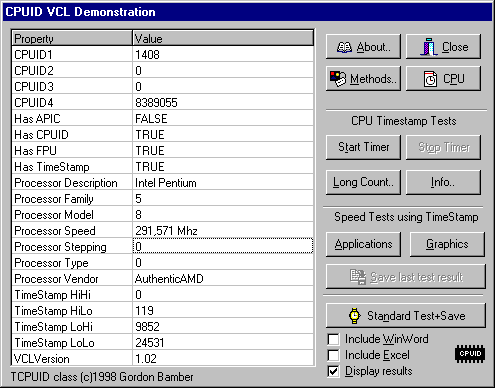Run the Applications speed test
The width and height of the screenshot is (495, 388).
(x=363, y=244)
